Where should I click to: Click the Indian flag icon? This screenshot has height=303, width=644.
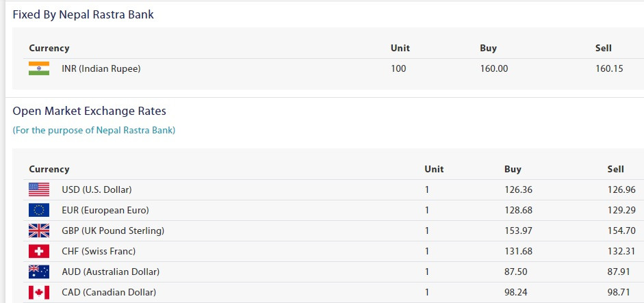click(39, 68)
